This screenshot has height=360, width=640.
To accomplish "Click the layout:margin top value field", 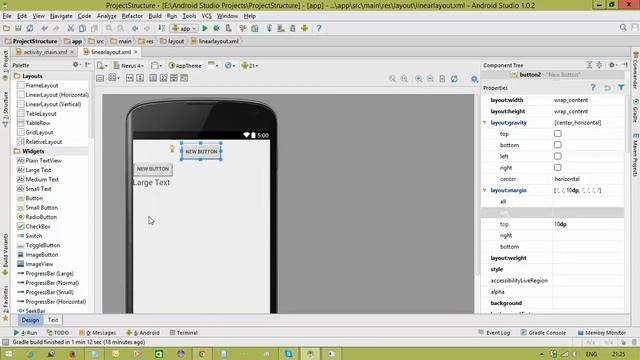I will 588,224.
